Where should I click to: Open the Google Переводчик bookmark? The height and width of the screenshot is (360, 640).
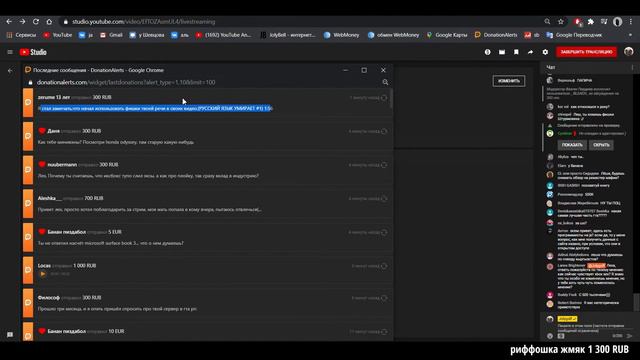(574, 35)
